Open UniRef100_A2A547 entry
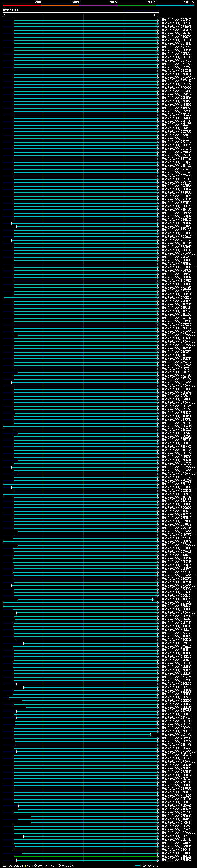This screenshot has width=197, height=868. (177, 433)
